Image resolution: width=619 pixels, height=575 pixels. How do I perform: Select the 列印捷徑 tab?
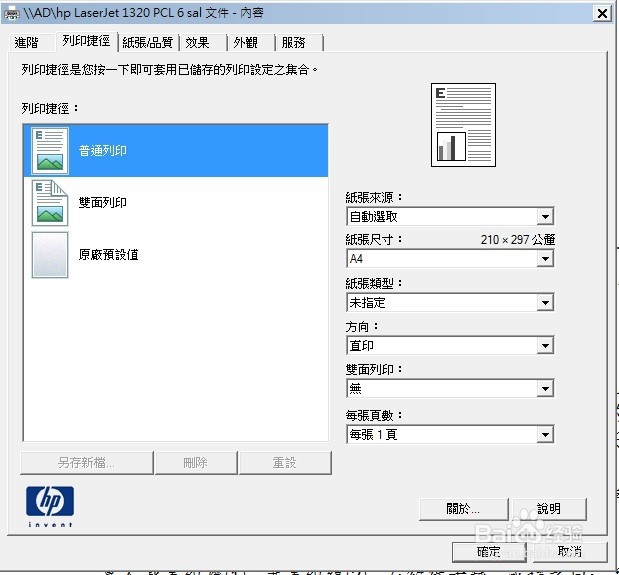click(x=86, y=41)
